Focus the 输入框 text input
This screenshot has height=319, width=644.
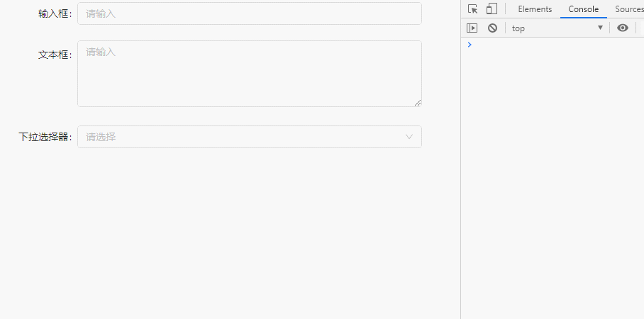pyautogui.click(x=250, y=13)
